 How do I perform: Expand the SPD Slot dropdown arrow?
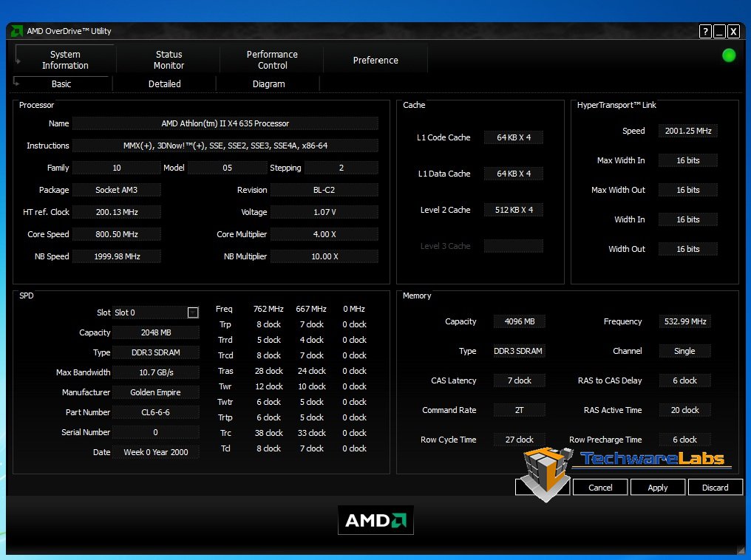pyautogui.click(x=193, y=313)
